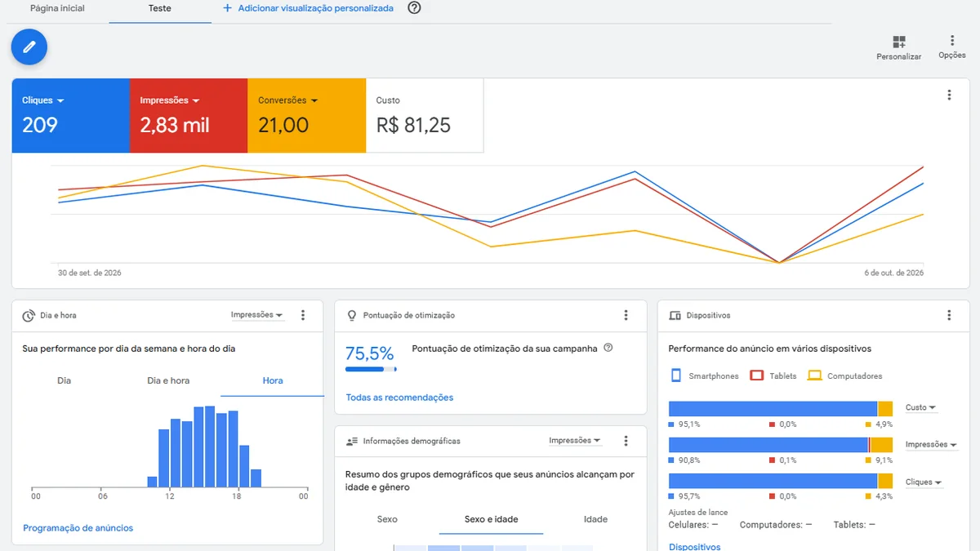
Task: Open the Custo dropdown in Dispositivos card
Action: [920, 407]
